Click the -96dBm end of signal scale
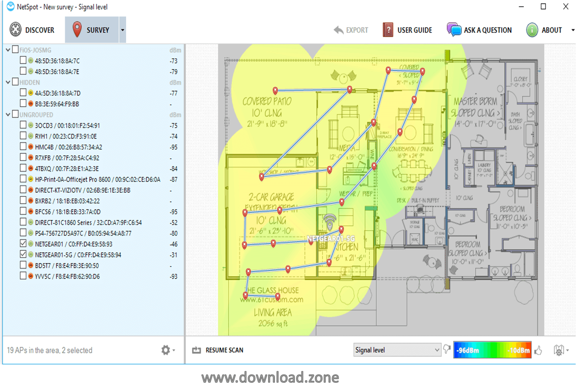This screenshot has height=392, width=576. click(x=467, y=350)
